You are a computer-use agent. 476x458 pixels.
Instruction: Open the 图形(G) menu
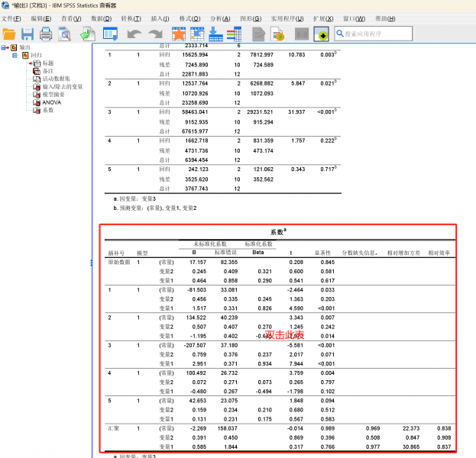pos(251,19)
